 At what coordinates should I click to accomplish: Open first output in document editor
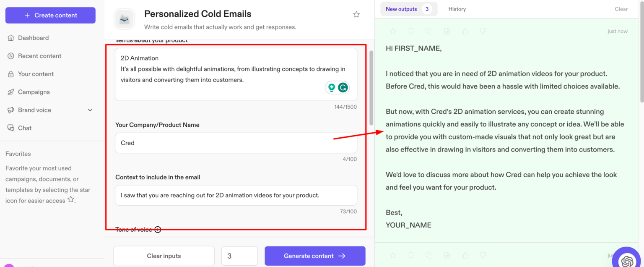coord(447,31)
